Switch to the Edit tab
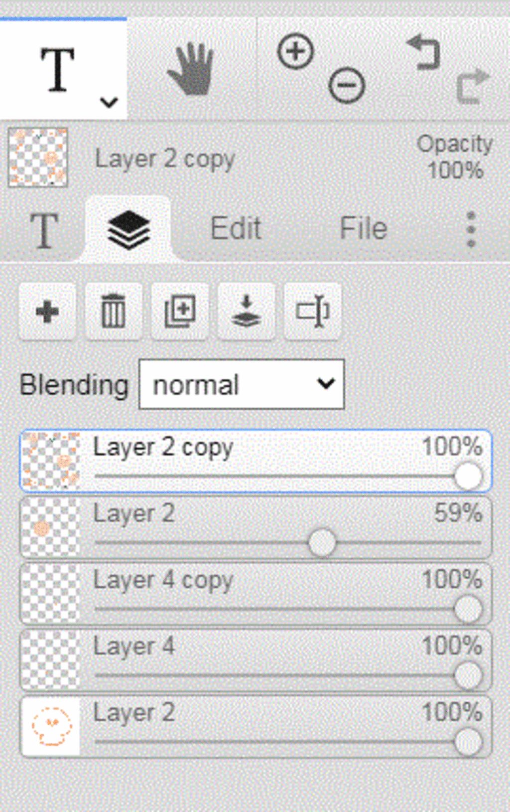 (236, 229)
